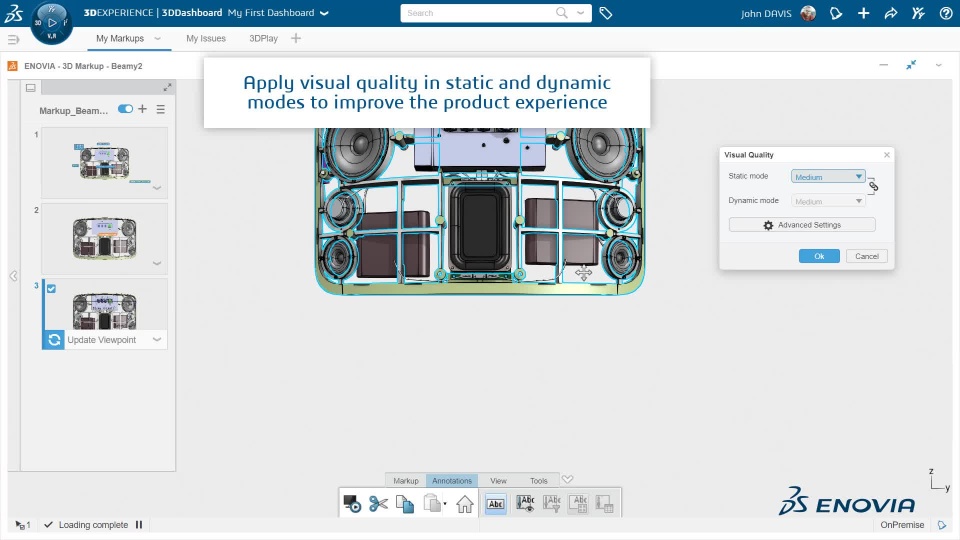Viewport: 960px width, 540px height.
Task: Select the Tools toolbar tab
Action: (539, 481)
